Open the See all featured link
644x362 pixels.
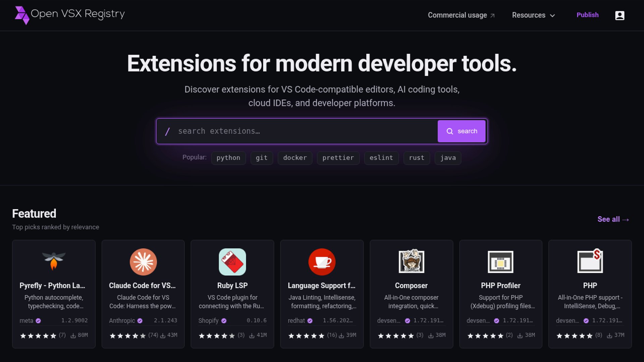coord(613,219)
